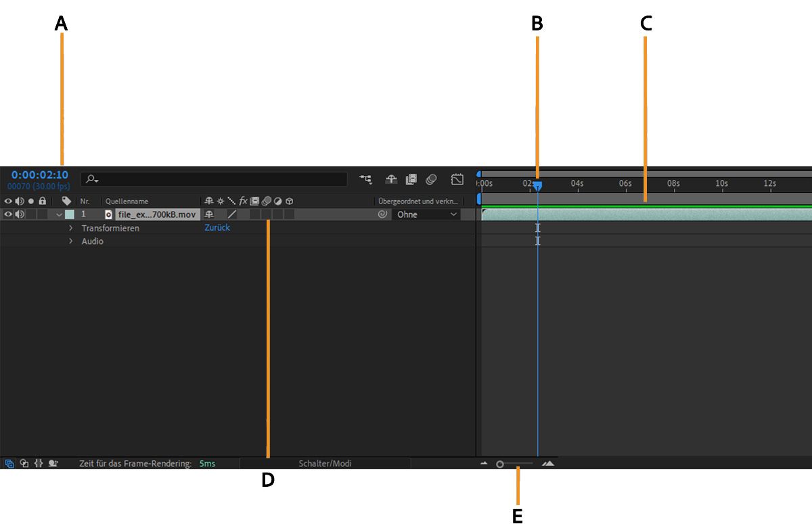Enable motion blur for the composition
812x524 pixels.
click(x=431, y=179)
